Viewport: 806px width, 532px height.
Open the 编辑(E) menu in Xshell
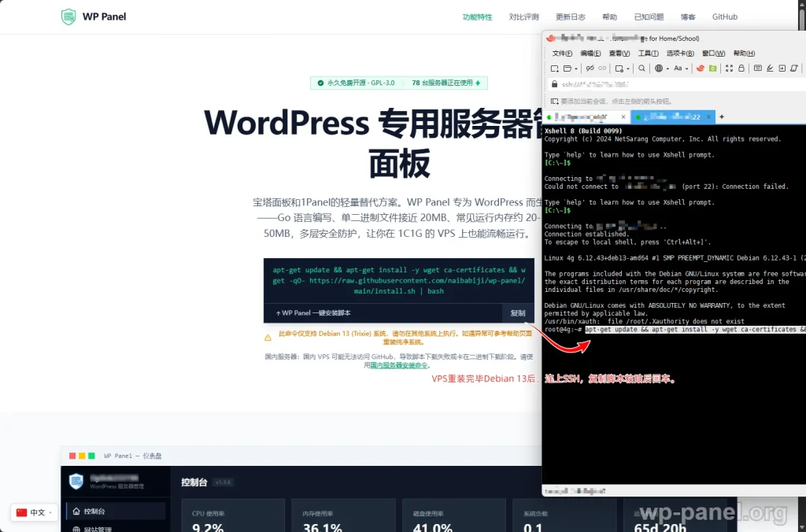[x=590, y=54]
